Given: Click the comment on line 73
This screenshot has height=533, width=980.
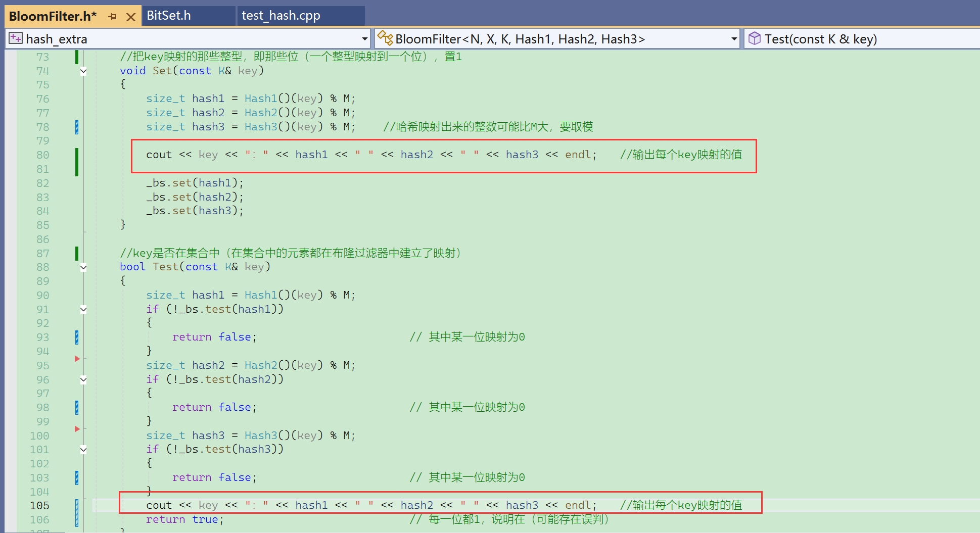Looking at the screenshot, I should tap(291, 57).
